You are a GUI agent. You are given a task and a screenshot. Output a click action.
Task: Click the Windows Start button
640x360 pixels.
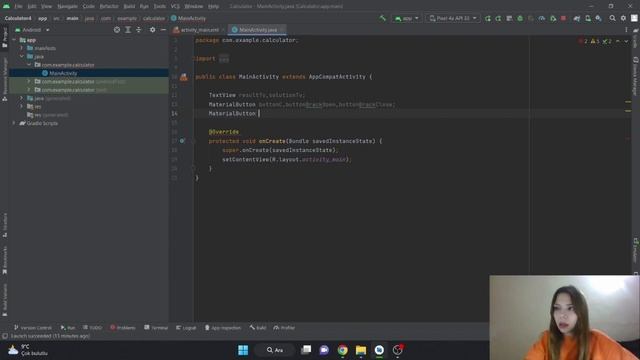pos(243,350)
